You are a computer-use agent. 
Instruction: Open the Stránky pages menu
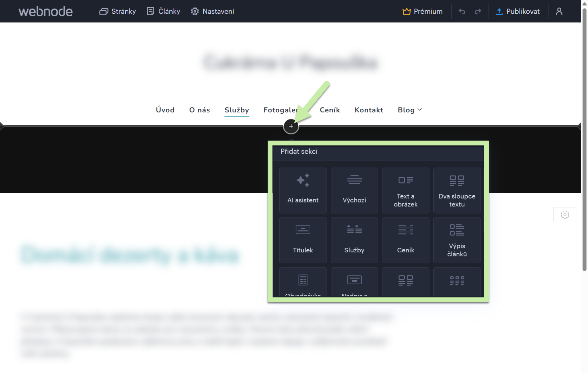point(118,11)
